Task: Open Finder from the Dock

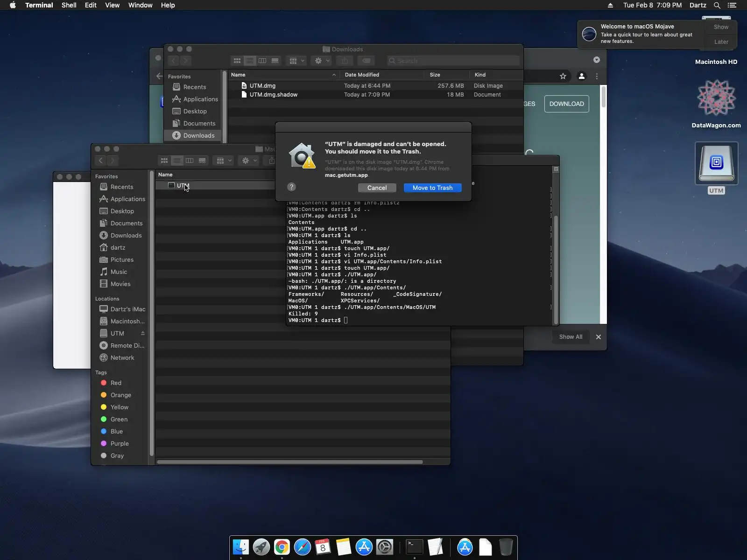Action: [241, 547]
